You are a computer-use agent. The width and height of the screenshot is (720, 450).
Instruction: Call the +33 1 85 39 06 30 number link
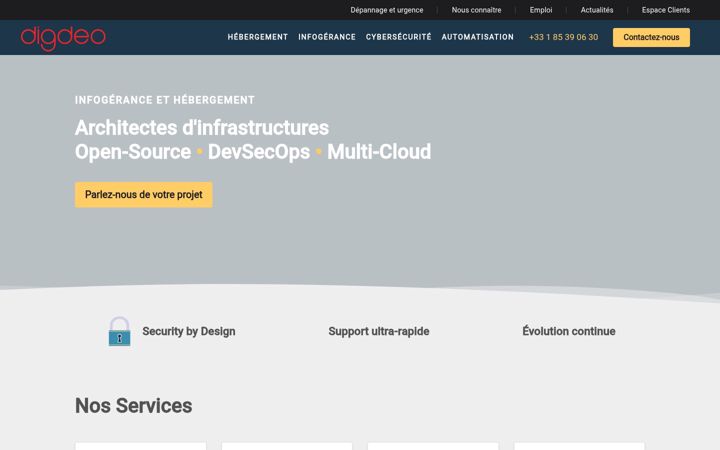563,37
